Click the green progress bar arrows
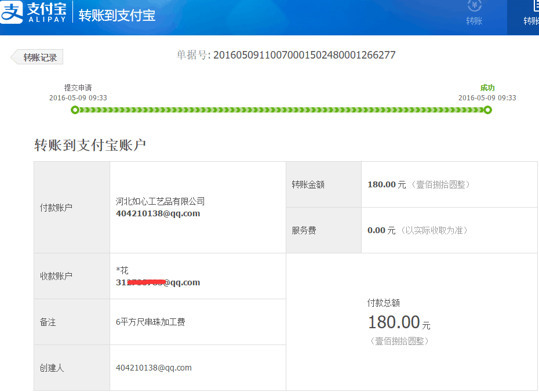This screenshot has width=539, height=392. pos(281,110)
